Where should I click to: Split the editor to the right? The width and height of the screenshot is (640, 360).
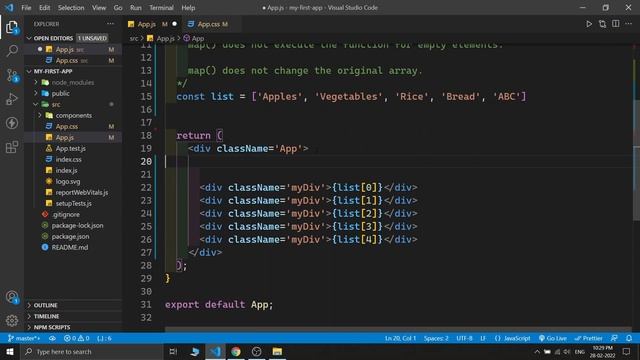pyautogui.click(x=616, y=24)
